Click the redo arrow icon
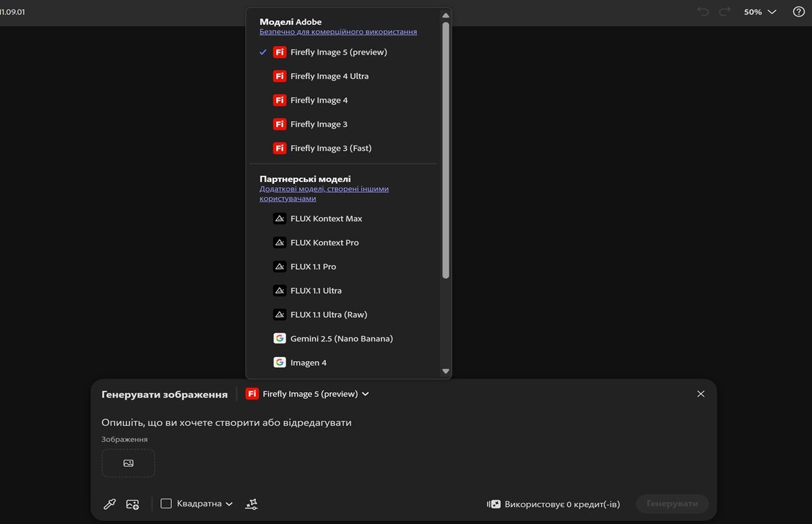812x524 pixels. coord(725,12)
